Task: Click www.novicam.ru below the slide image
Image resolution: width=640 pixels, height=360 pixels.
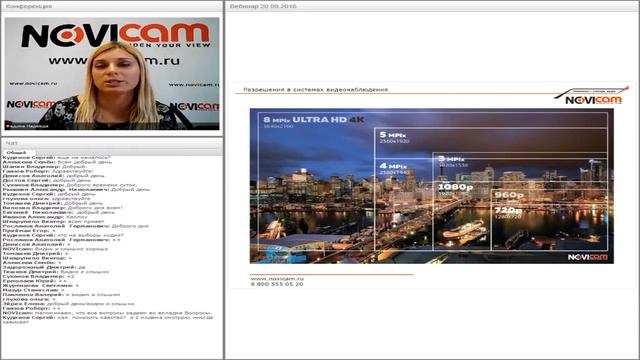Action: (x=277, y=278)
